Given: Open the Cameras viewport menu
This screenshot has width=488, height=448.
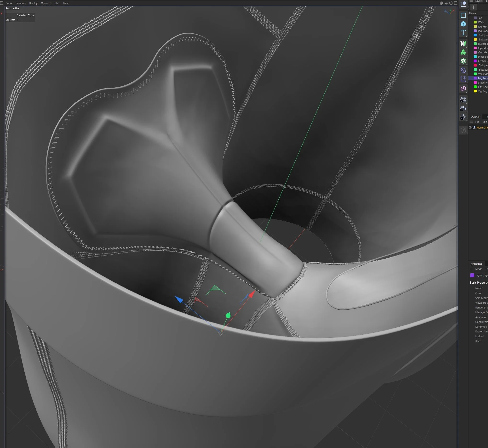Looking at the screenshot, I should click(x=20, y=3).
